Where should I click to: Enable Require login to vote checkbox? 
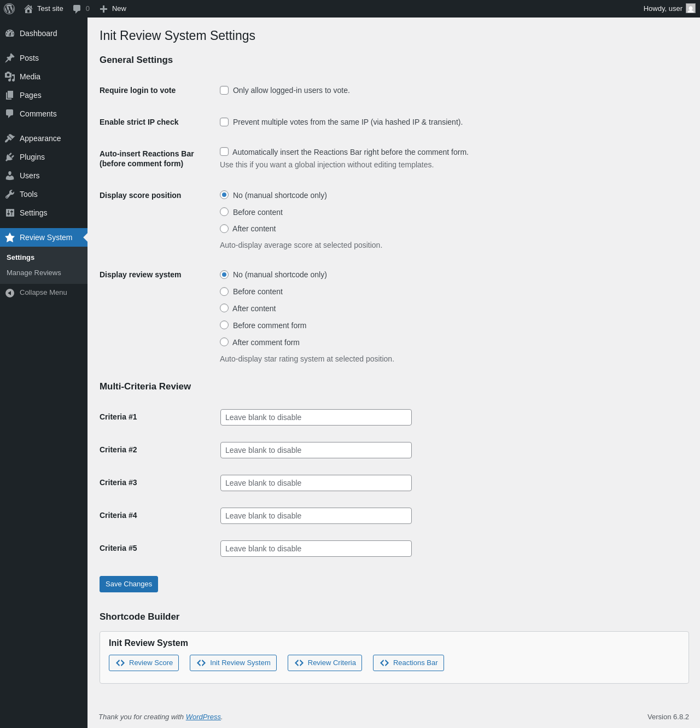pos(224,90)
